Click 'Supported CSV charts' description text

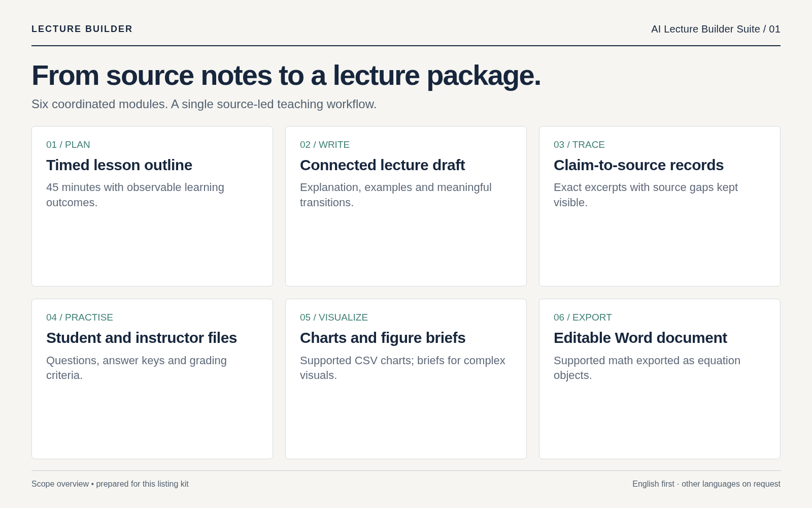pos(402,368)
